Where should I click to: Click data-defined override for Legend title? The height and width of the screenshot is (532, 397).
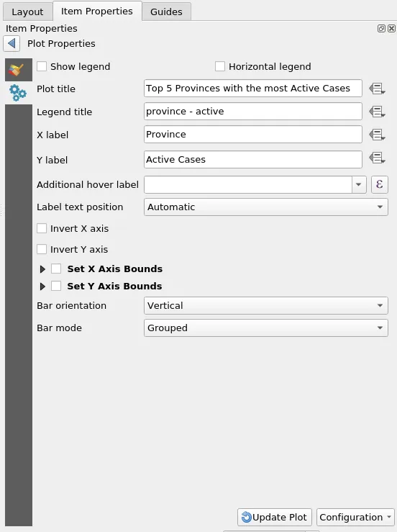(377, 112)
